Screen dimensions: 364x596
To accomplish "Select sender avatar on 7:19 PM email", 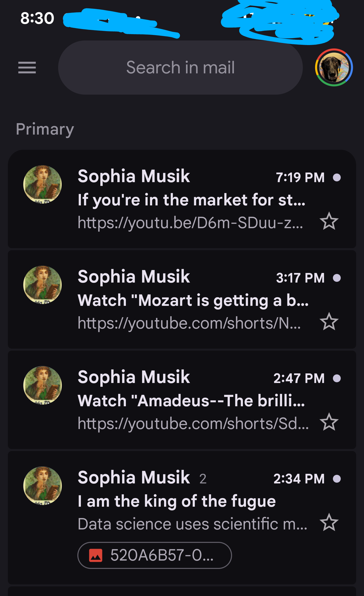I will (42, 184).
